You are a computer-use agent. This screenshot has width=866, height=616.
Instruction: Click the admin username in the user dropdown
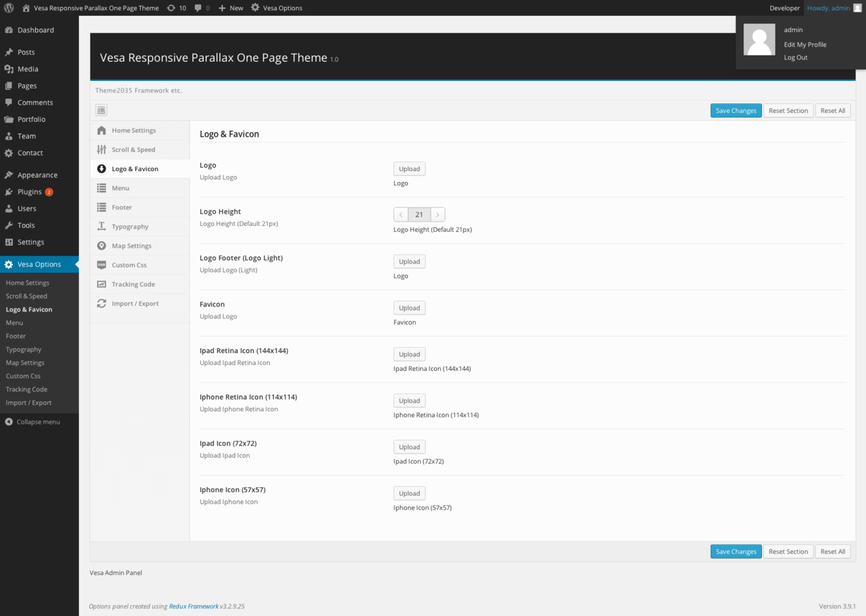[793, 30]
